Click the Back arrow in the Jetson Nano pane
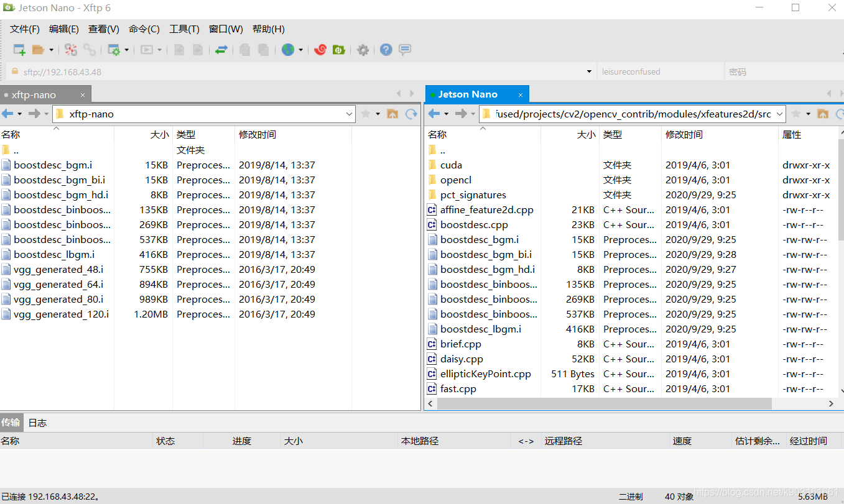The width and height of the screenshot is (844, 504). 434,114
